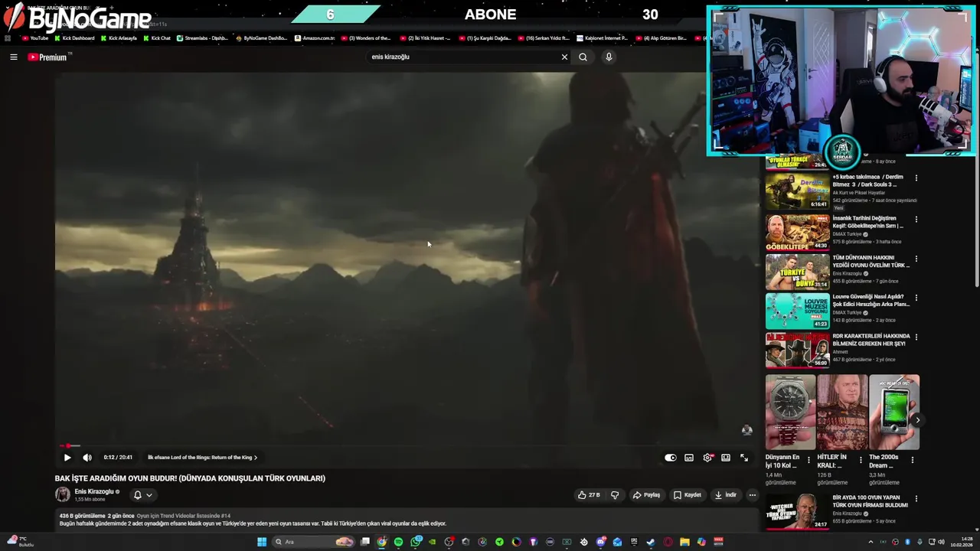The width and height of the screenshot is (980, 551).
Task: Seek on the red video progress bar
Action: click(x=406, y=445)
